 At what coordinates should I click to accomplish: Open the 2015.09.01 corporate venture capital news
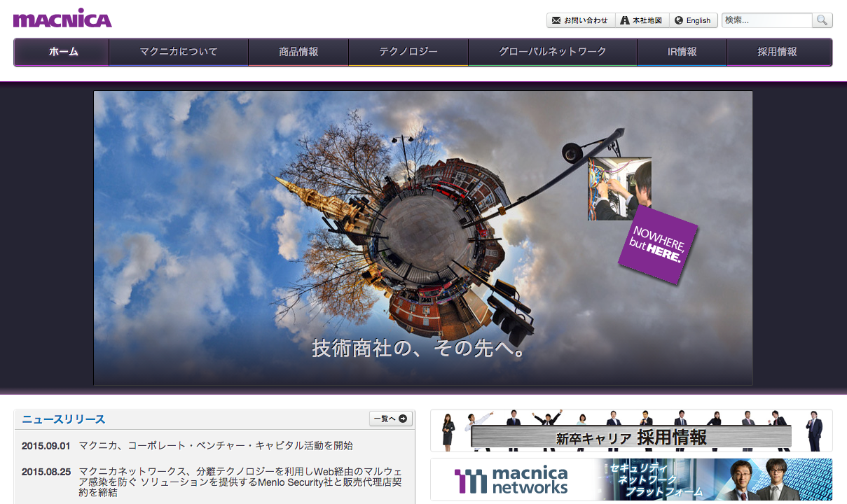[216, 445]
